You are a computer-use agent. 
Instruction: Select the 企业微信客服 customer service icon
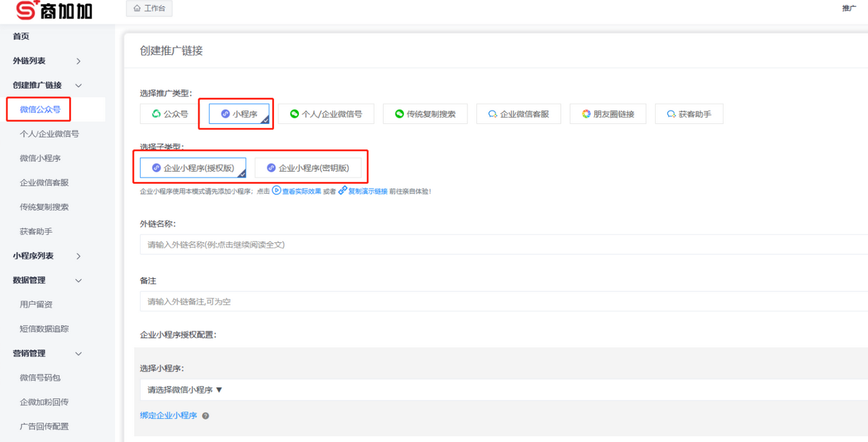pyautogui.click(x=493, y=113)
